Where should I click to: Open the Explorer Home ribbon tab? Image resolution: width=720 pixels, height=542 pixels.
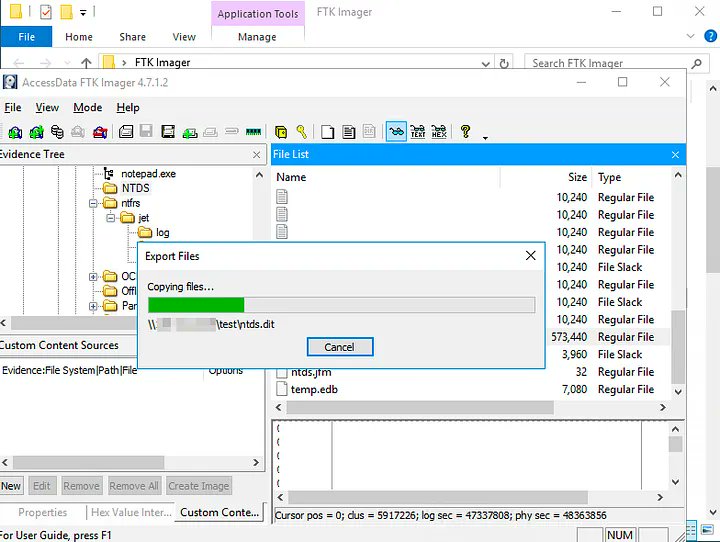(79, 37)
